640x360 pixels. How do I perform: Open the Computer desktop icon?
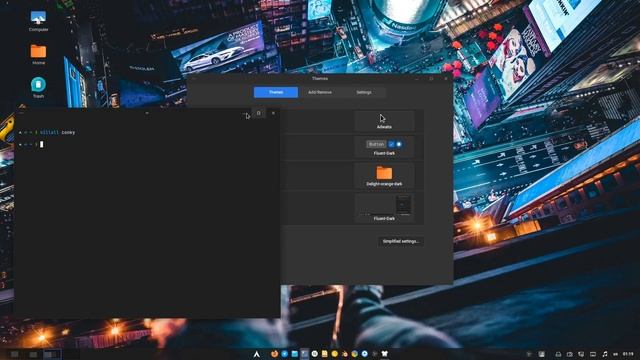(38, 21)
